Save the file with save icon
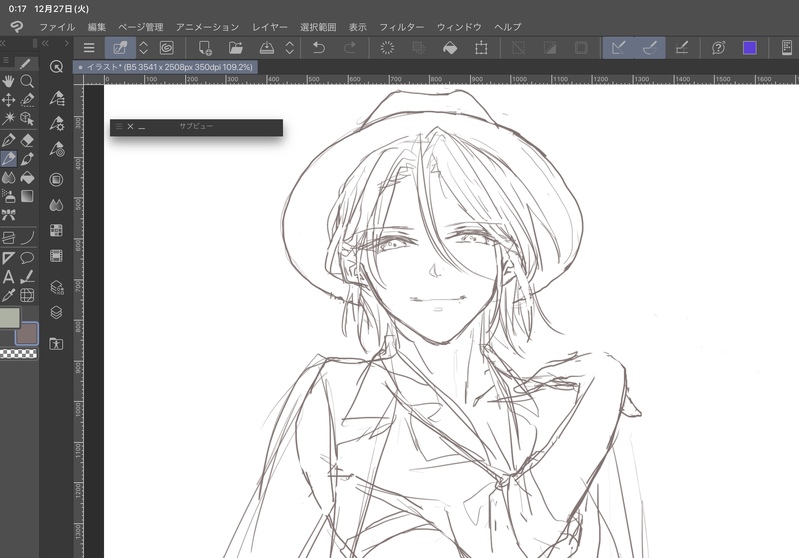Image resolution: width=799 pixels, height=558 pixels. [267, 48]
